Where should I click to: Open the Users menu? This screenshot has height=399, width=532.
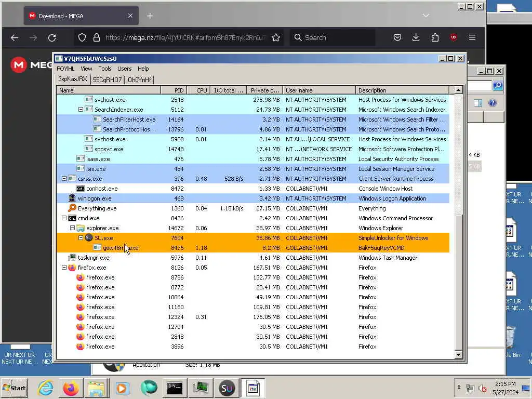(125, 69)
